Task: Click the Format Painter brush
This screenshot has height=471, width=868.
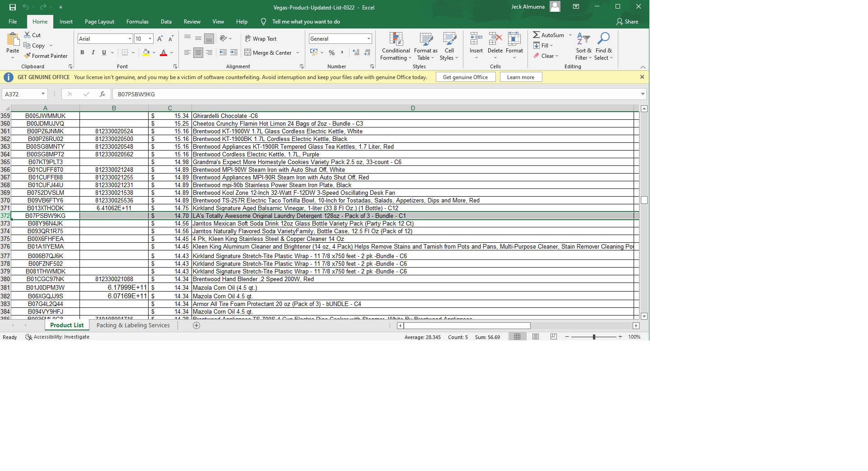Action: [x=46, y=56]
